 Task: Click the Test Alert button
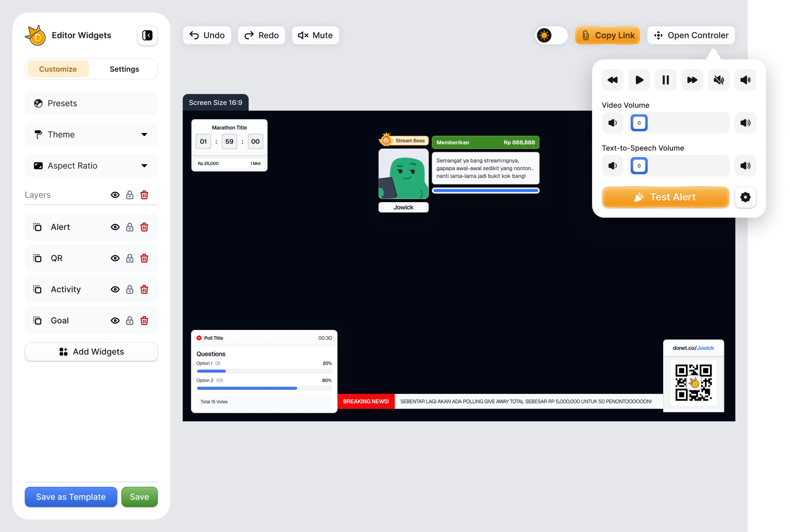coord(665,197)
